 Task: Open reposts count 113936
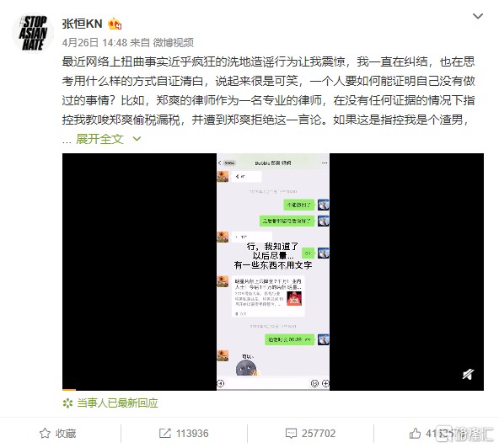[192, 434]
